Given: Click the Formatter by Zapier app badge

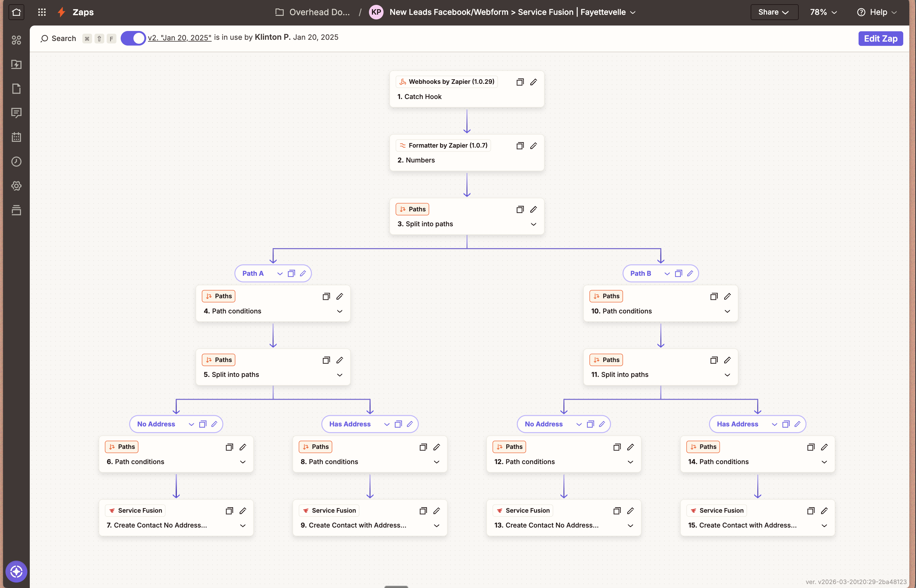Looking at the screenshot, I should point(443,145).
